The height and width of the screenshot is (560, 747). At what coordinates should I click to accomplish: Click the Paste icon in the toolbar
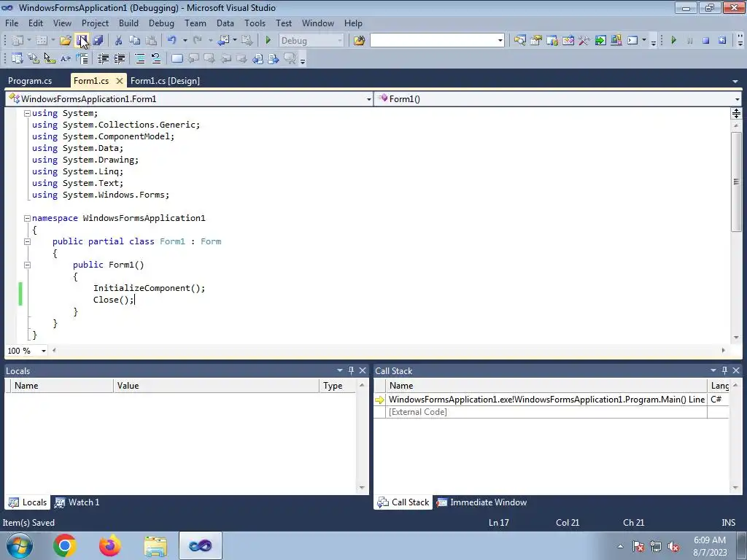pyautogui.click(x=151, y=41)
